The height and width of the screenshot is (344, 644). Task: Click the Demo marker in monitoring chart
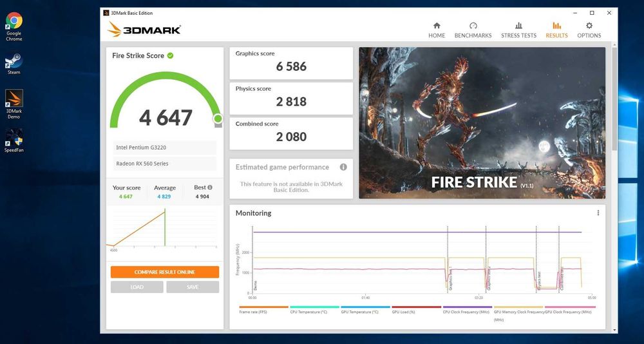click(x=256, y=285)
